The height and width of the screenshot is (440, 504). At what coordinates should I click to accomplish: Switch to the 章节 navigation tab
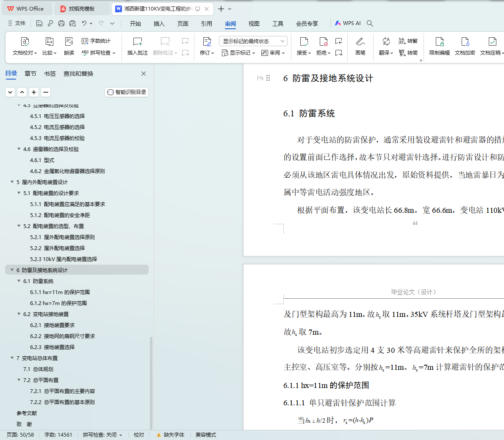pos(30,74)
